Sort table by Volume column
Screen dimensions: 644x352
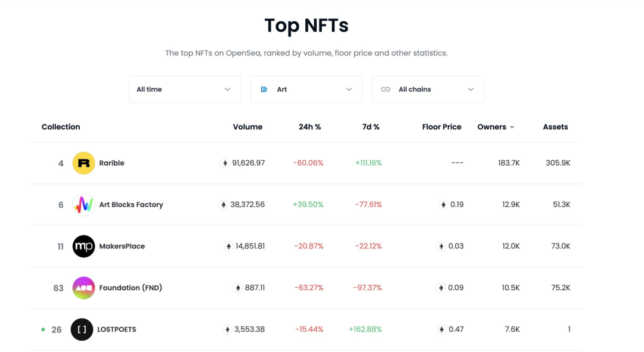point(247,127)
